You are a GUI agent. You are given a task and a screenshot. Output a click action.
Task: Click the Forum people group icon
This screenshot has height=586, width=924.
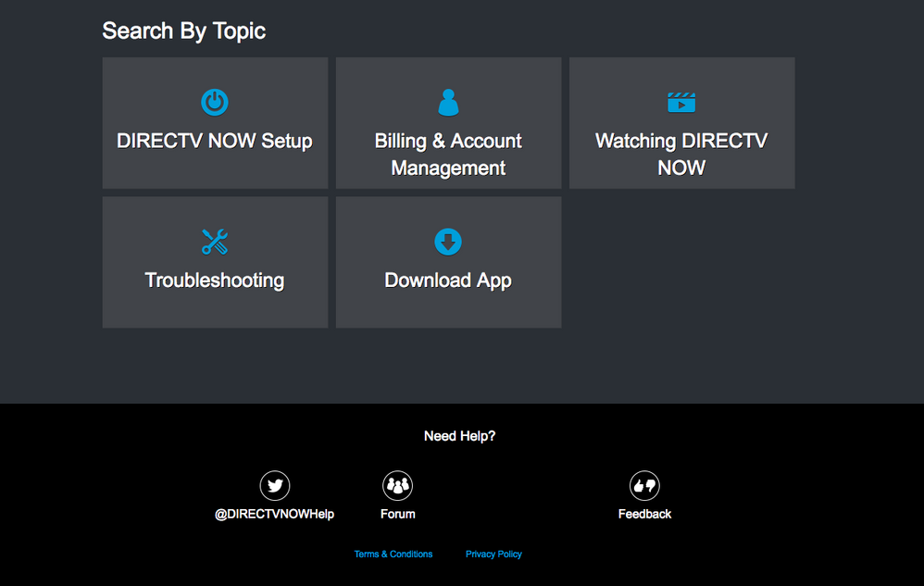click(x=397, y=485)
